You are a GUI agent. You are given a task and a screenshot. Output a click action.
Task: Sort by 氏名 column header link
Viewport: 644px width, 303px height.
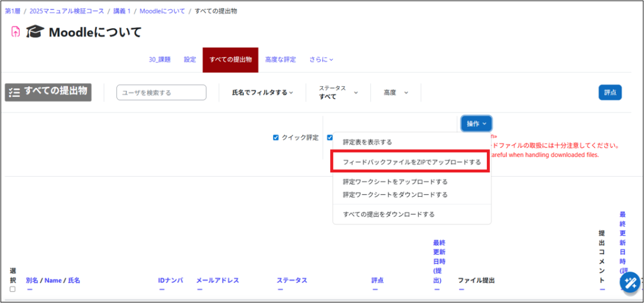(x=74, y=280)
